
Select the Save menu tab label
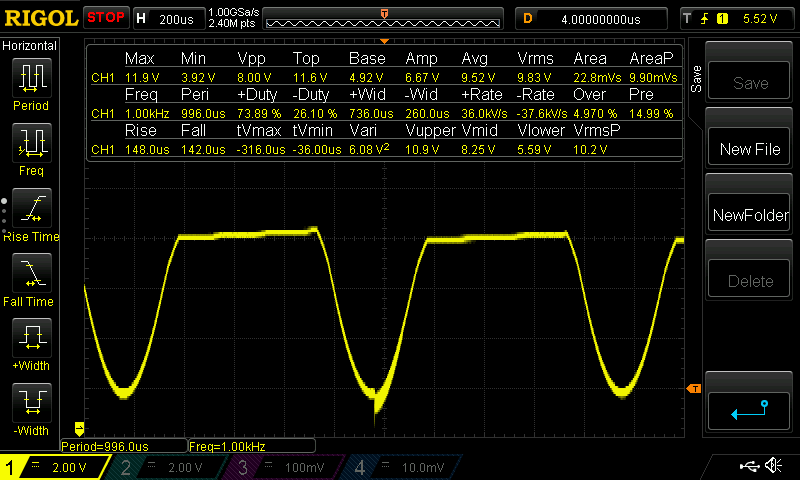click(696, 79)
